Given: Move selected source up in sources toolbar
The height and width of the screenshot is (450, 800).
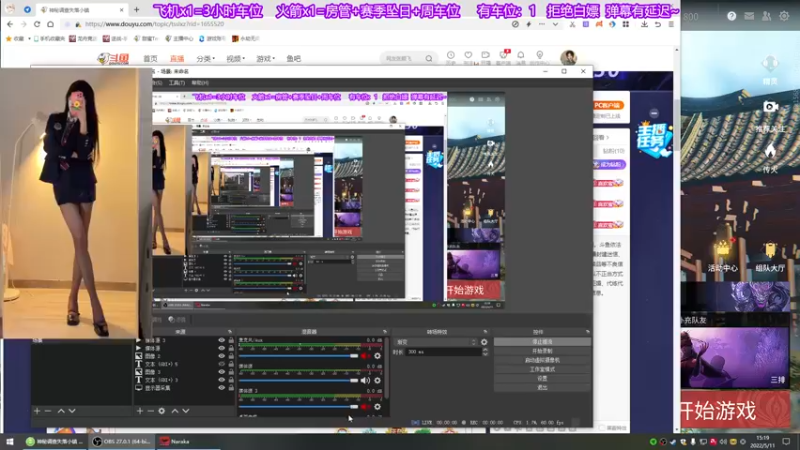Looking at the screenshot, I should 175,411.
